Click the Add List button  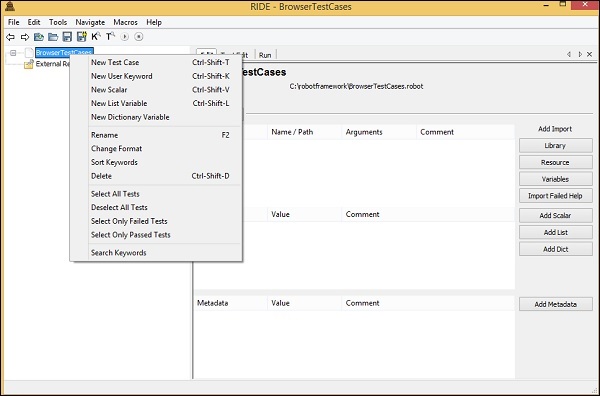556,233
